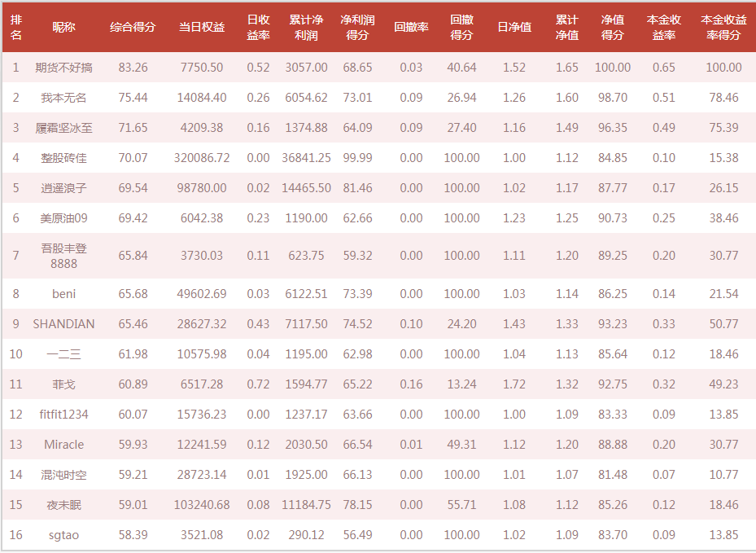Select nickname beni
The width and height of the screenshot is (756, 553).
pos(63,294)
